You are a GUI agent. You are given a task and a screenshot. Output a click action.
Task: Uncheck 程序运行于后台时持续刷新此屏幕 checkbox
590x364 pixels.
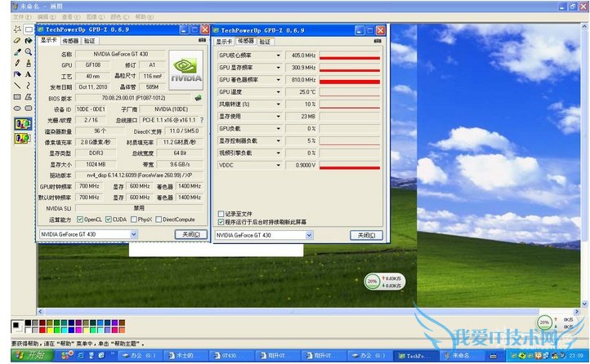pyautogui.click(x=221, y=222)
